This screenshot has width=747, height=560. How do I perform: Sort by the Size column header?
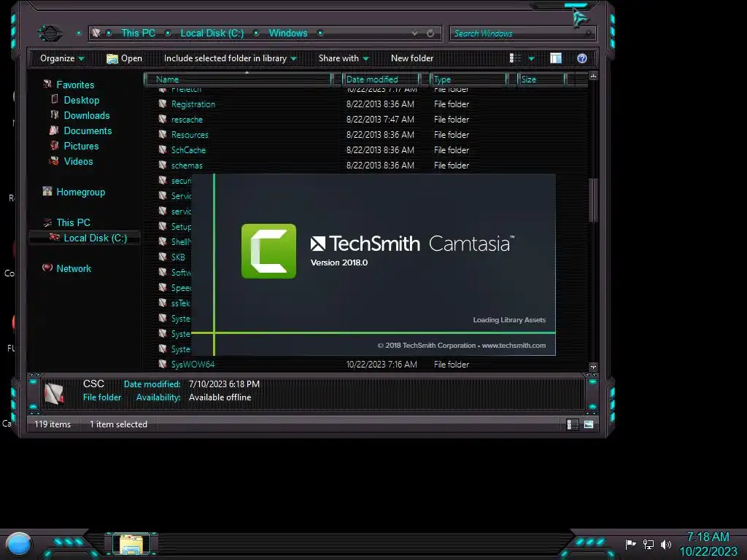tap(542, 79)
